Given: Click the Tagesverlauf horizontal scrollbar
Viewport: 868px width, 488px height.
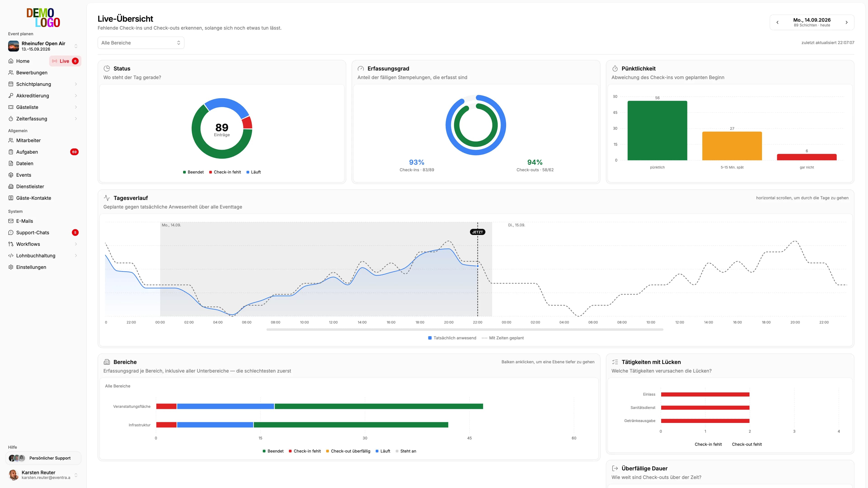Looking at the screenshot, I should tap(465, 329).
